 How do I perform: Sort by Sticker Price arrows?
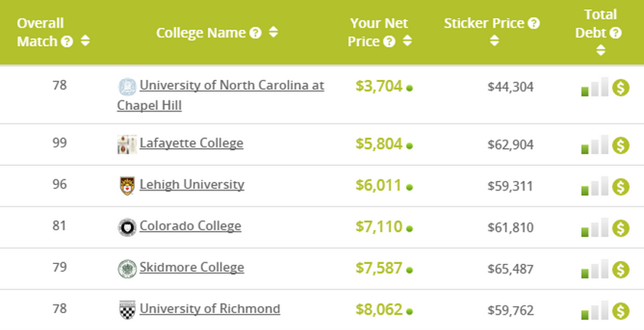coord(494,41)
